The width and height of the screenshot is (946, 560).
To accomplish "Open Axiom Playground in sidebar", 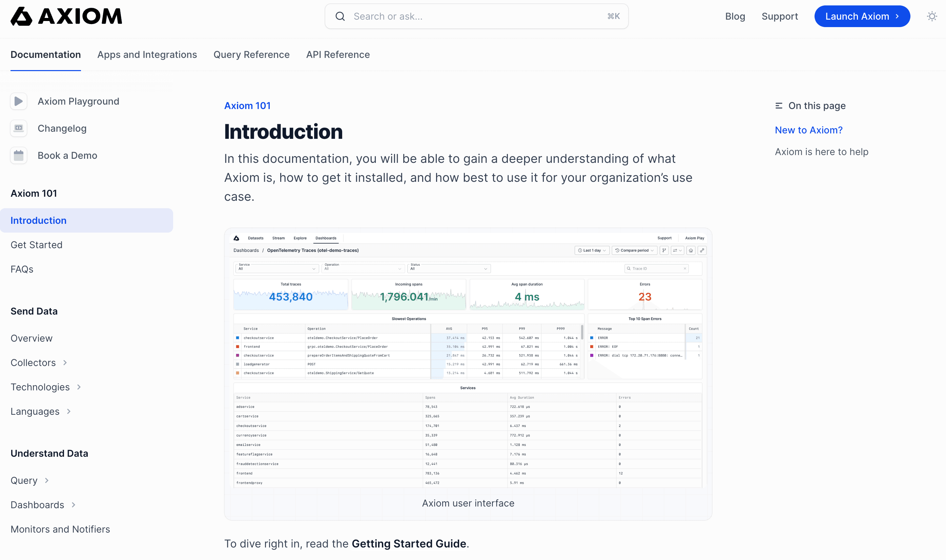I will (x=79, y=101).
